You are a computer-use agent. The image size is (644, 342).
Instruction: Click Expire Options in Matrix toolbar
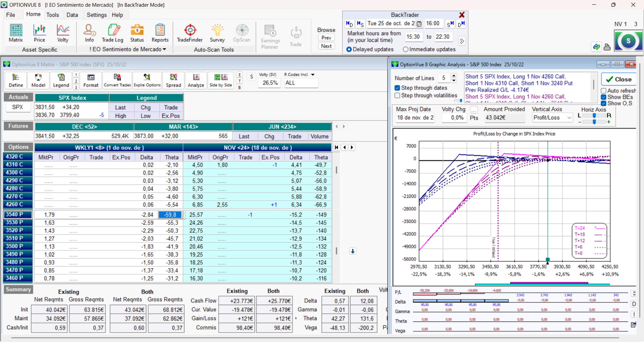(x=147, y=81)
